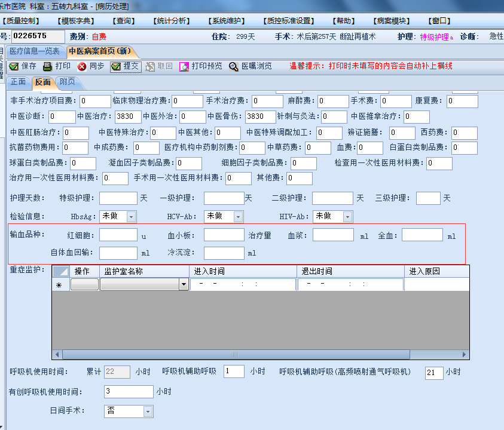Click the 血费 input field
The width and height of the screenshot is (504, 430).
point(370,148)
